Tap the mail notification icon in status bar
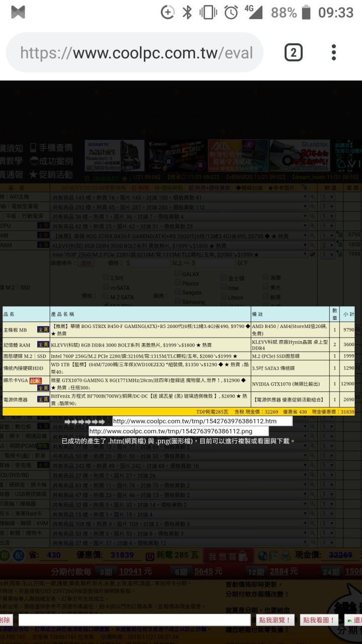The height and width of the screenshot is (644, 362). 18,12
